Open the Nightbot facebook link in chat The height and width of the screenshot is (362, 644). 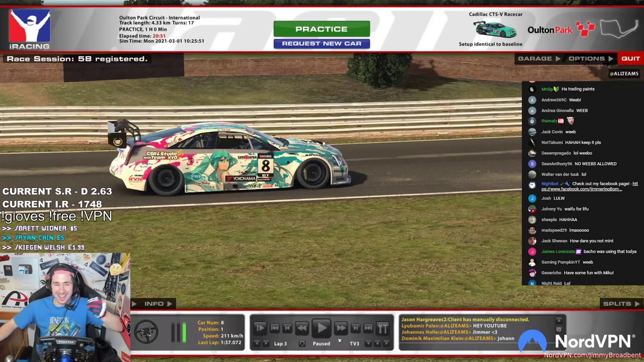tap(589, 186)
